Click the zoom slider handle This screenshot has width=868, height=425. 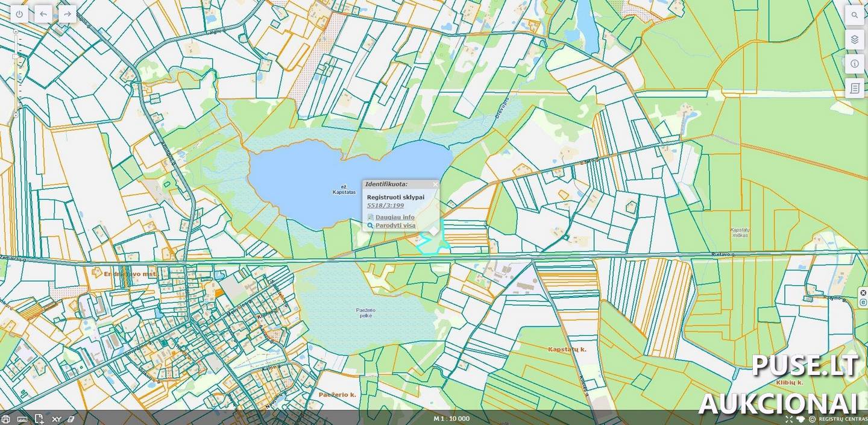click(15, 56)
